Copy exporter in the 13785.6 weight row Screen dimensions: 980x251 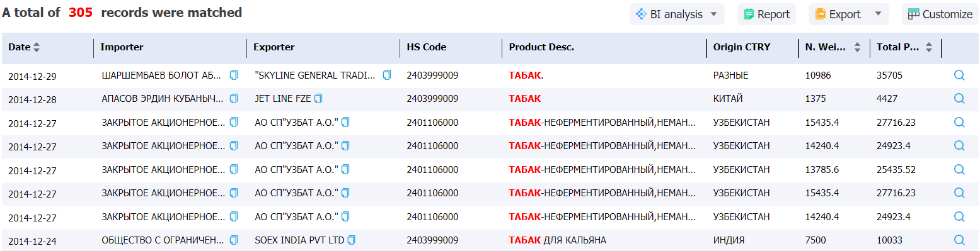[345, 169]
